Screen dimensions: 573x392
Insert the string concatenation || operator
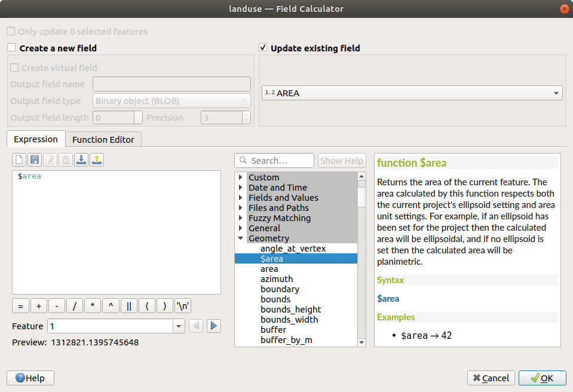[128, 306]
